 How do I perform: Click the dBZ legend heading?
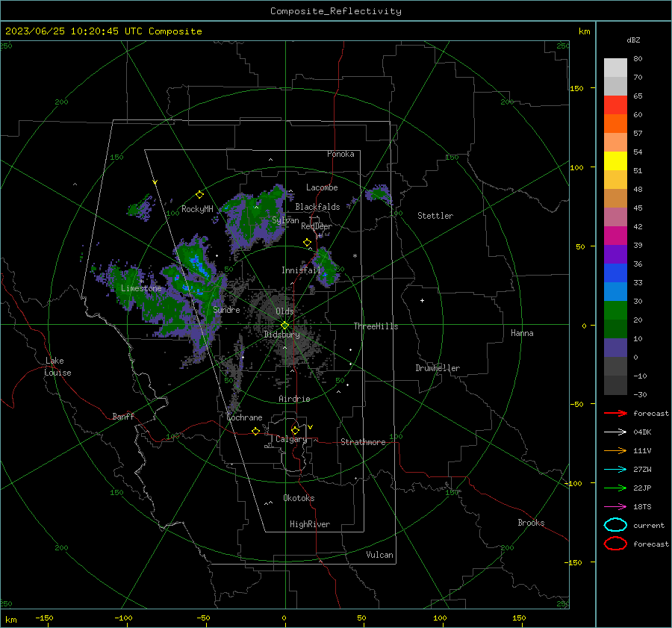click(x=633, y=40)
